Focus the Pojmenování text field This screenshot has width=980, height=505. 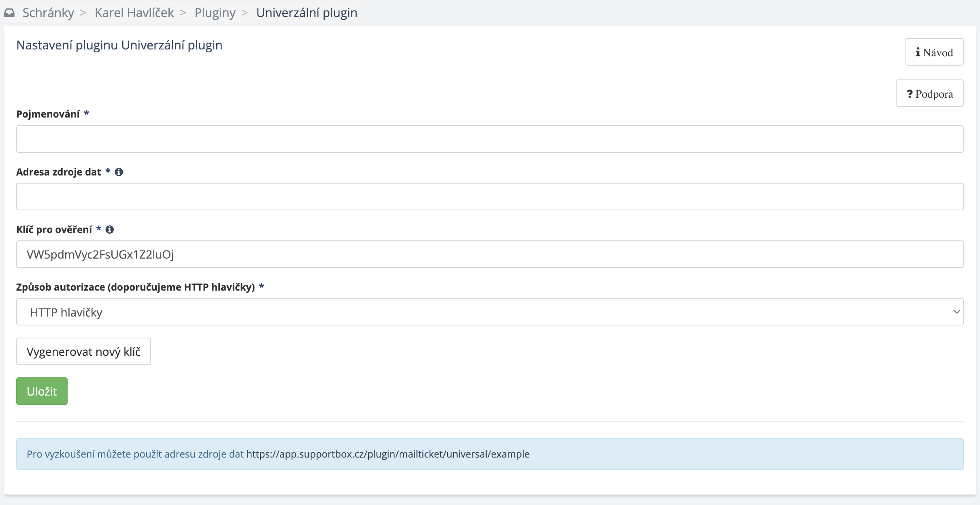coord(490,139)
